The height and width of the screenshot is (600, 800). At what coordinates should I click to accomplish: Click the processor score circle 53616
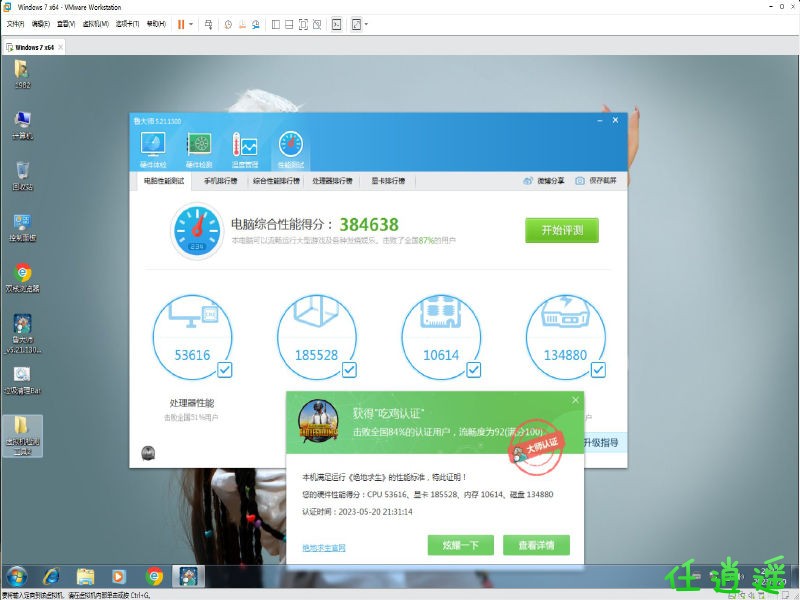coord(192,337)
